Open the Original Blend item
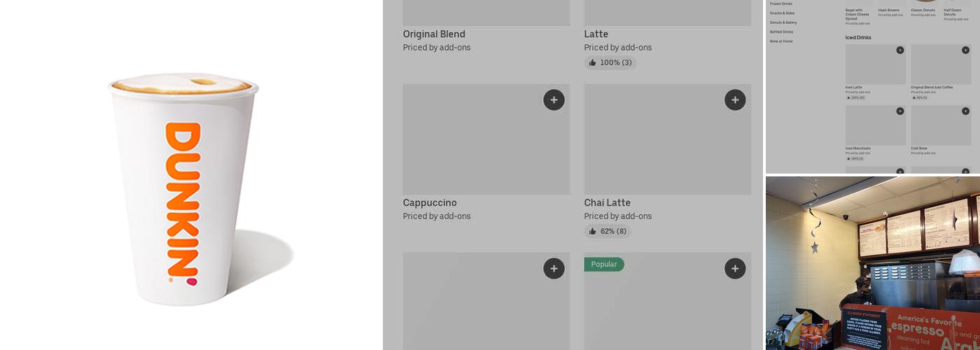This screenshot has height=350, width=980. 434,34
